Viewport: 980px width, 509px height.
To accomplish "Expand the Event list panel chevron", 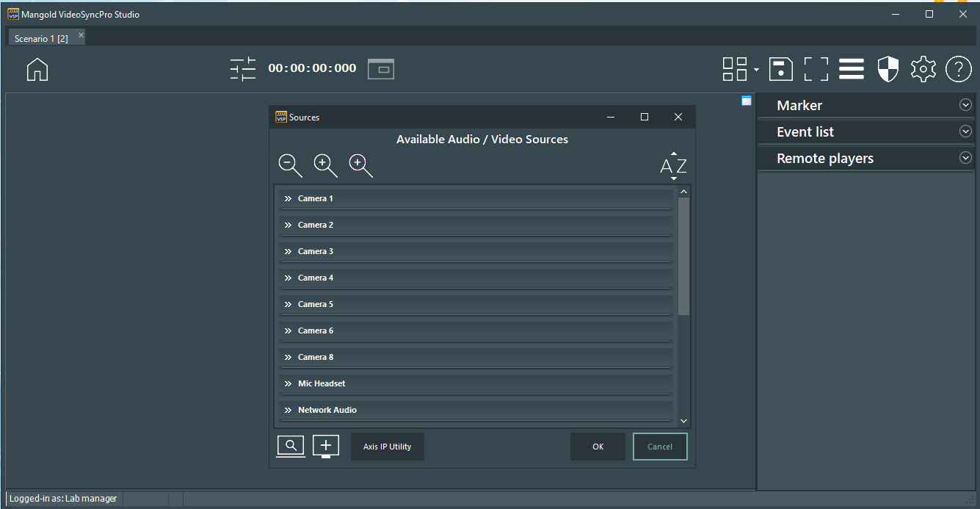I will pos(965,131).
